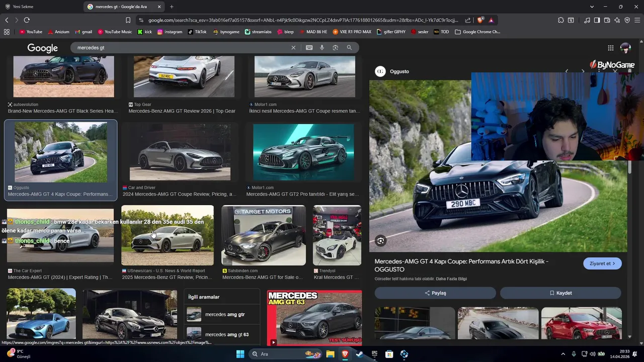This screenshot has height=362, width=644.
Task: Open the Brave wallet icon
Action: tap(607, 20)
